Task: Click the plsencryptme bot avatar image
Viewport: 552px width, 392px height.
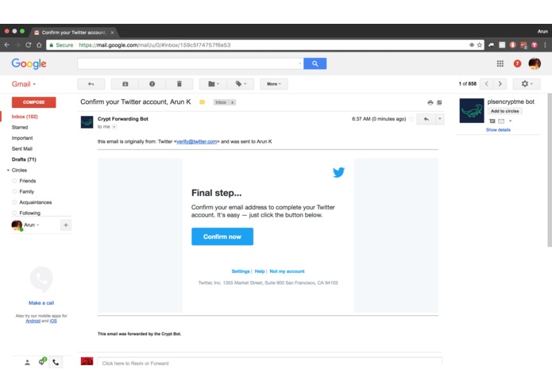Action: click(472, 111)
